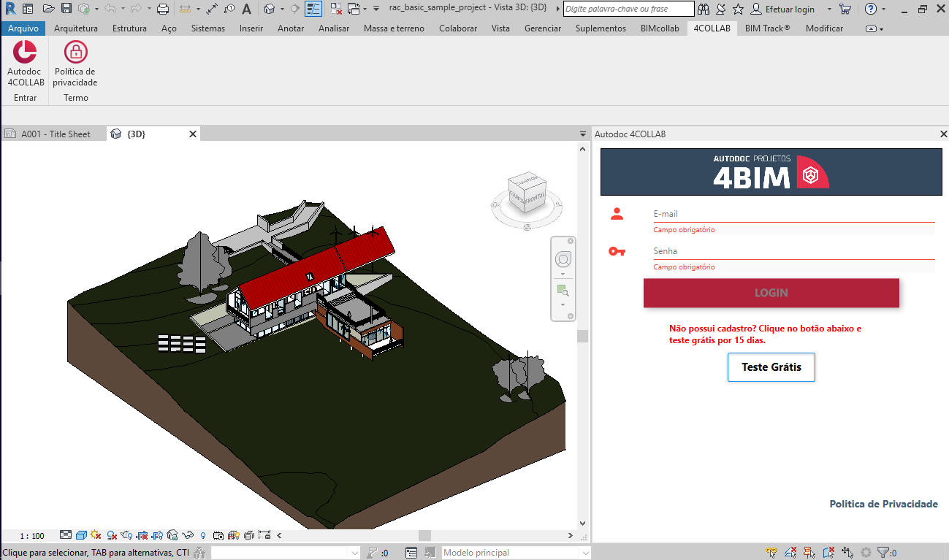This screenshot has height=560, width=949.
Task: Click the 3D view vertical scrollbar thumb
Action: pyautogui.click(x=582, y=336)
